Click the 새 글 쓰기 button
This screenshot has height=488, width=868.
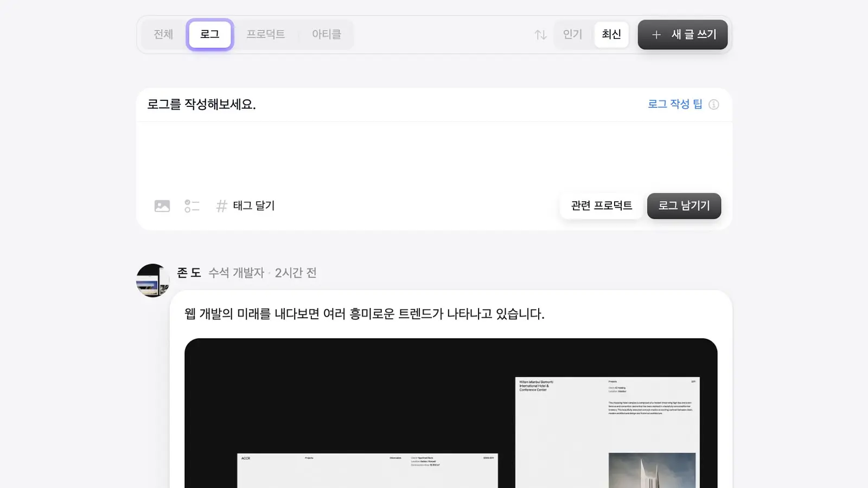coord(682,35)
